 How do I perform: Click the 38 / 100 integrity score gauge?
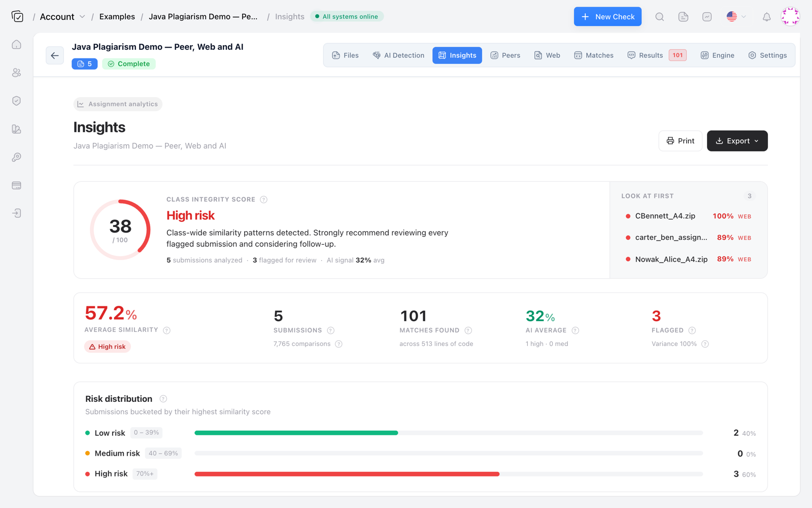point(120,230)
